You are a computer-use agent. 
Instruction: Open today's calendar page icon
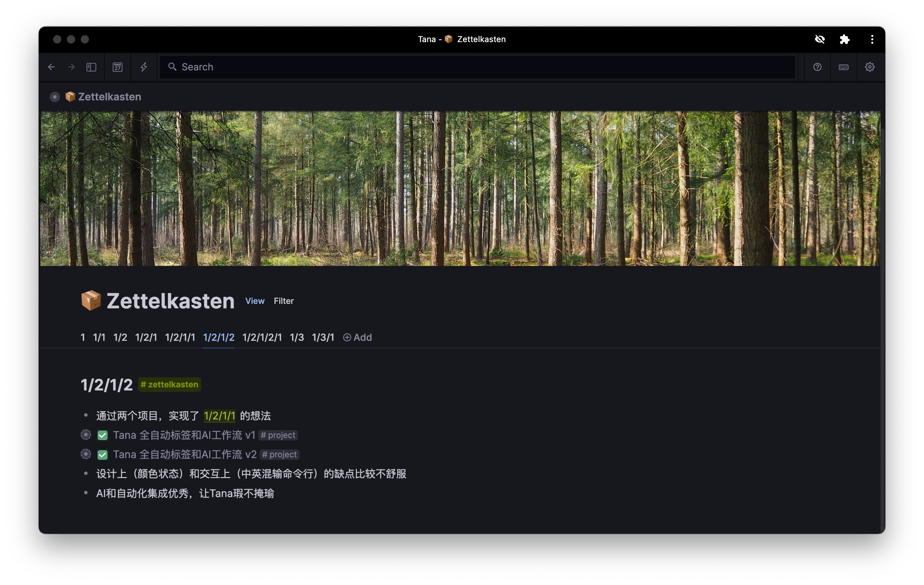coord(118,67)
